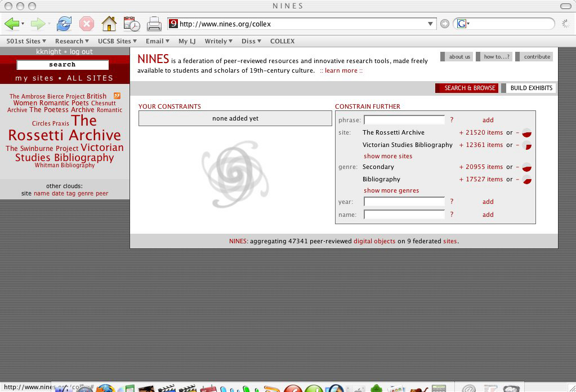Screen dimensions: 576x392
Task: Follow the 'learn more' link
Action: tap(341, 70)
